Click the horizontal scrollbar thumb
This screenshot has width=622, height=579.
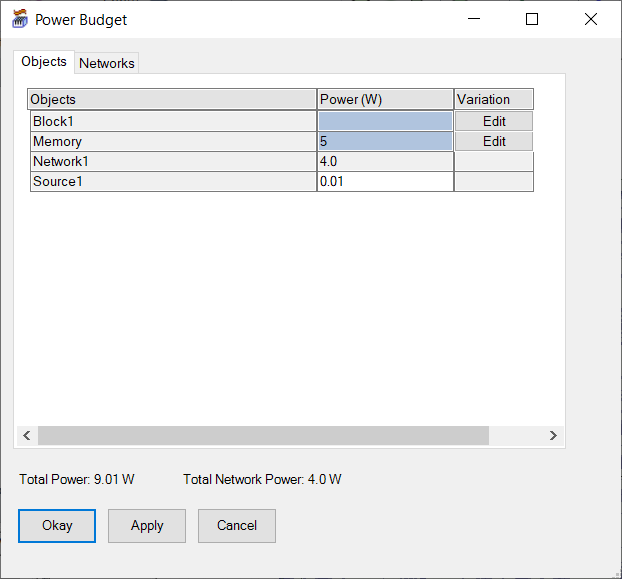(x=262, y=436)
